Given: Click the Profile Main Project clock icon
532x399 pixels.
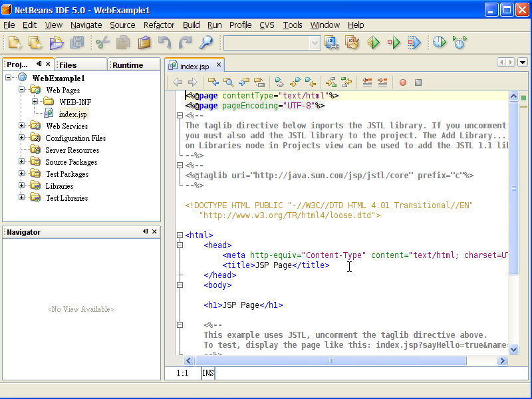Looking at the screenshot, I should coord(440,43).
